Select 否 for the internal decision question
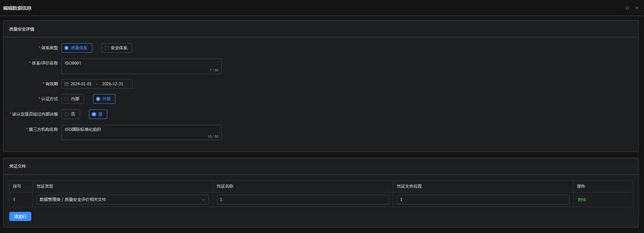The width and height of the screenshot is (644, 233). coord(70,114)
